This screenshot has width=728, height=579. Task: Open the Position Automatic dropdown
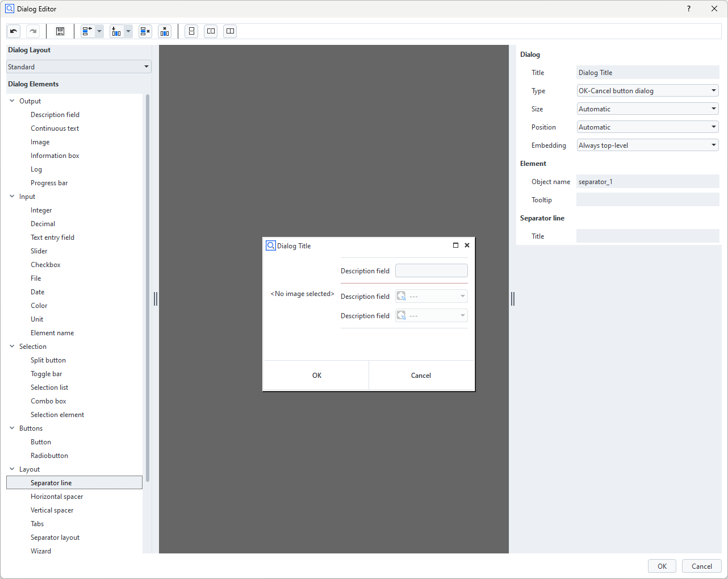click(648, 127)
